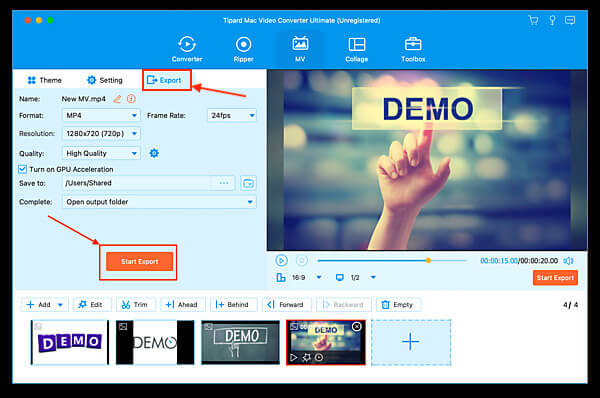Click the edit star icon on selected clip

coord(306,357)
